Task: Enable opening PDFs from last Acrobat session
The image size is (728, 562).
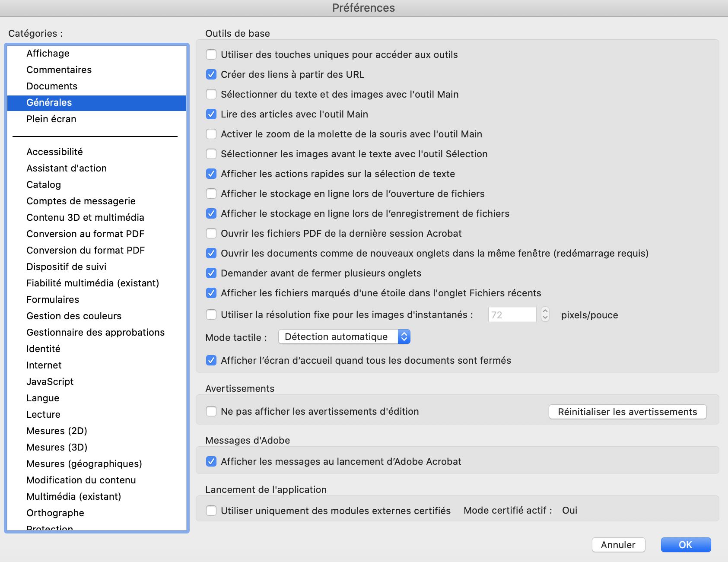Action: pos(211,233)
